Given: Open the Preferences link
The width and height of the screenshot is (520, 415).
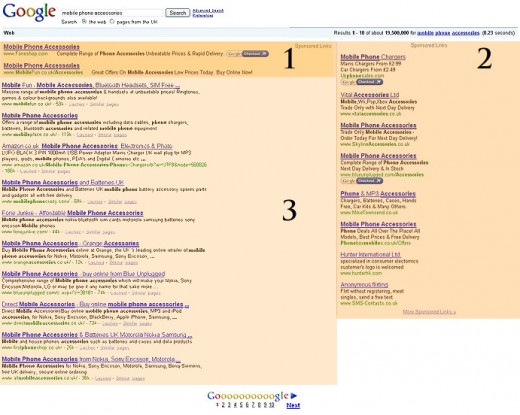Looking at the screenshot, I should (x=203, y=15).
